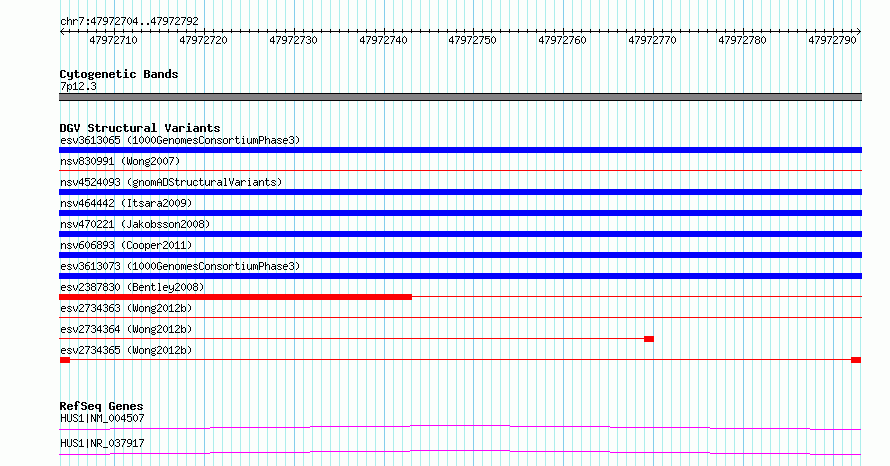This screenshot has height=466, width=890.
Task: Click the blue bar under esv3613065
Action: [x=460, y=150]
